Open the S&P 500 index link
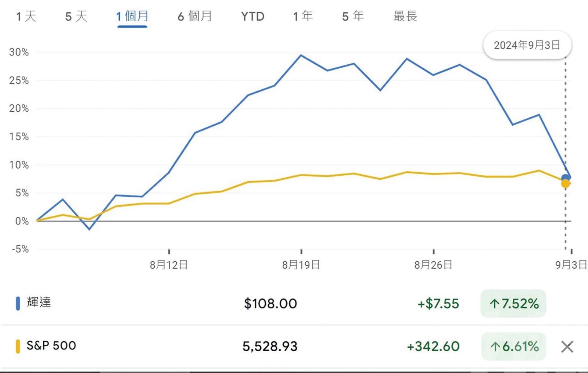 point(51,345)
